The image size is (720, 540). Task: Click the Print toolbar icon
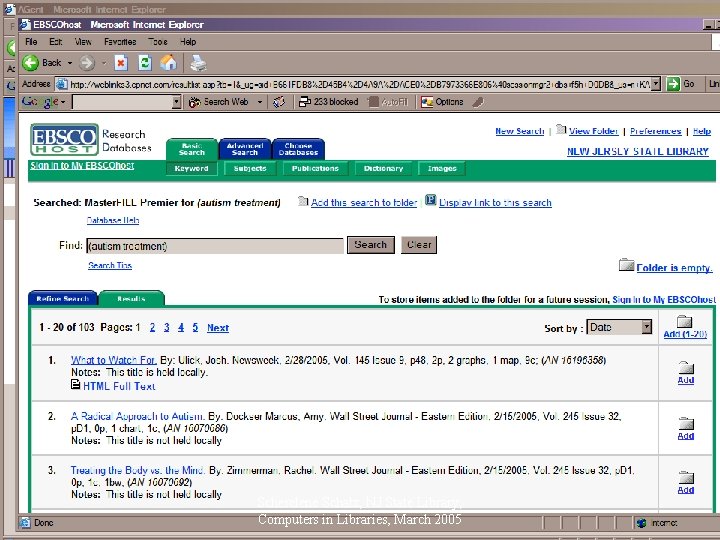point(198,63)
